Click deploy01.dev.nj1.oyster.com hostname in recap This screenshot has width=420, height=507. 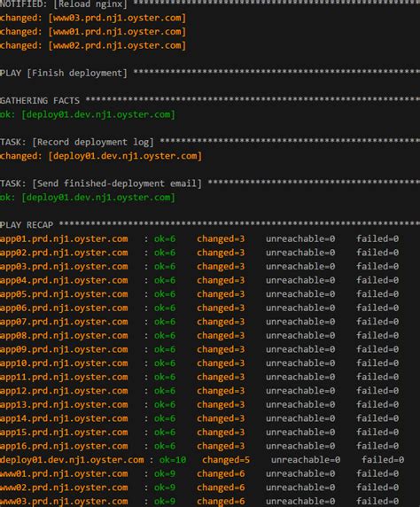(x=72, y=460)
